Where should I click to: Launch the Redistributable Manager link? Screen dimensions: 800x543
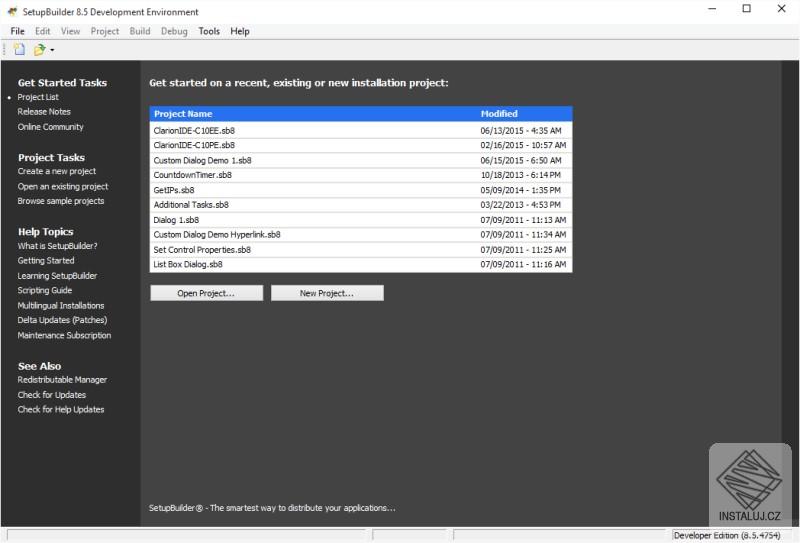tap(62, 380)
